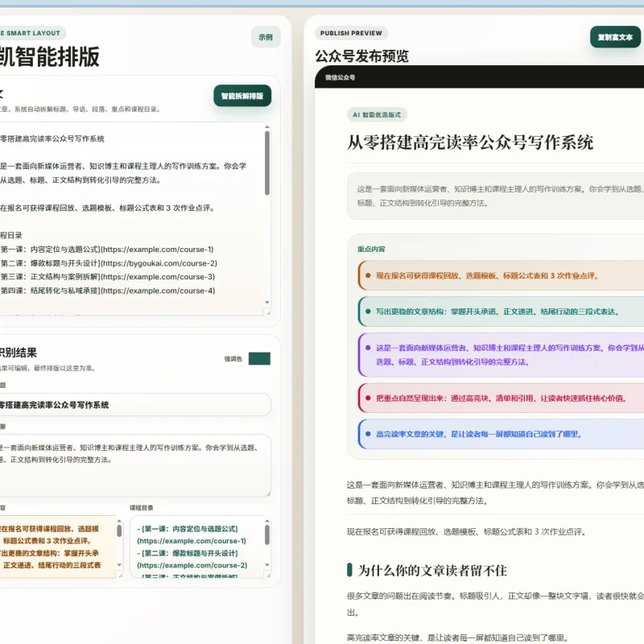
Task: Click the purple highlight card in the preview
Action: (x=501, y=354)
